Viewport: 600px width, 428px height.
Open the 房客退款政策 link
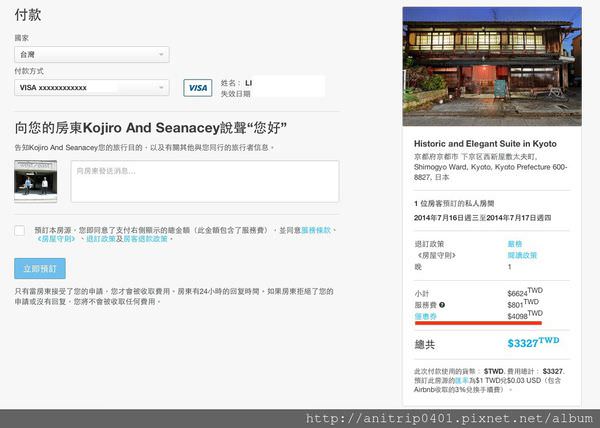145,239
